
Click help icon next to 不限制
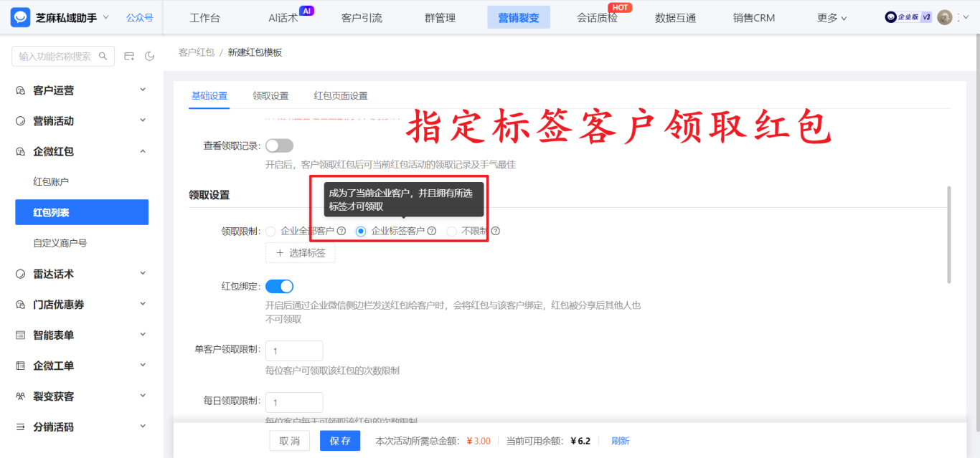tap(495, 231)
